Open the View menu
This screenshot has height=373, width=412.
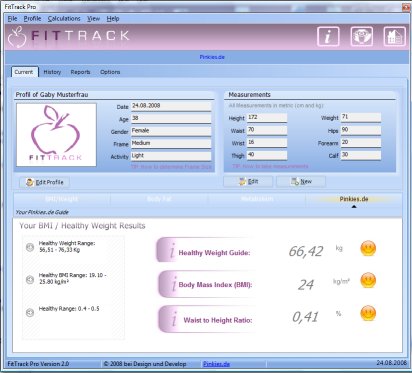click(x=93, y=19)
